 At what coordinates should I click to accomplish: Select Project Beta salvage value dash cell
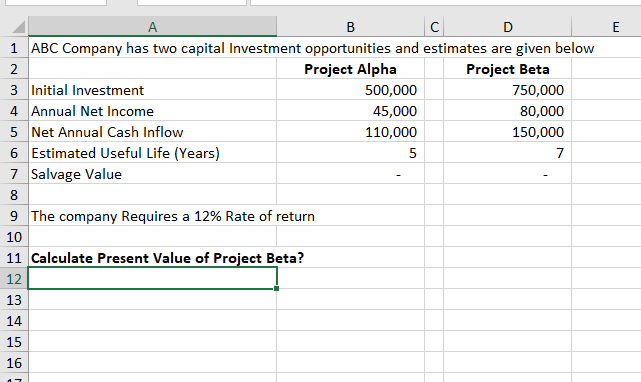point(507,174)
